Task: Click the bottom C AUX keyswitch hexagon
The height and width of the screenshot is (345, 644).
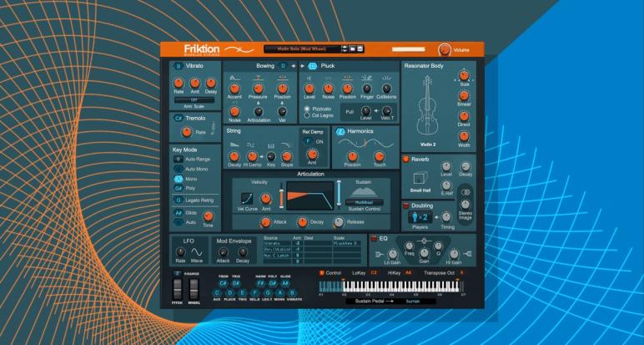Action: (x=217, y=292)
